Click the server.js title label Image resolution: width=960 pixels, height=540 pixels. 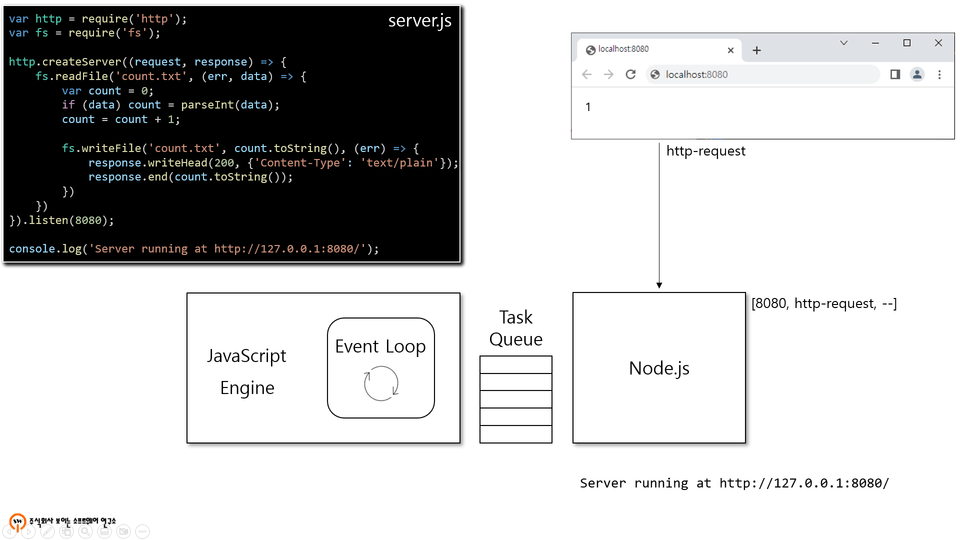[x=420, y=21]
